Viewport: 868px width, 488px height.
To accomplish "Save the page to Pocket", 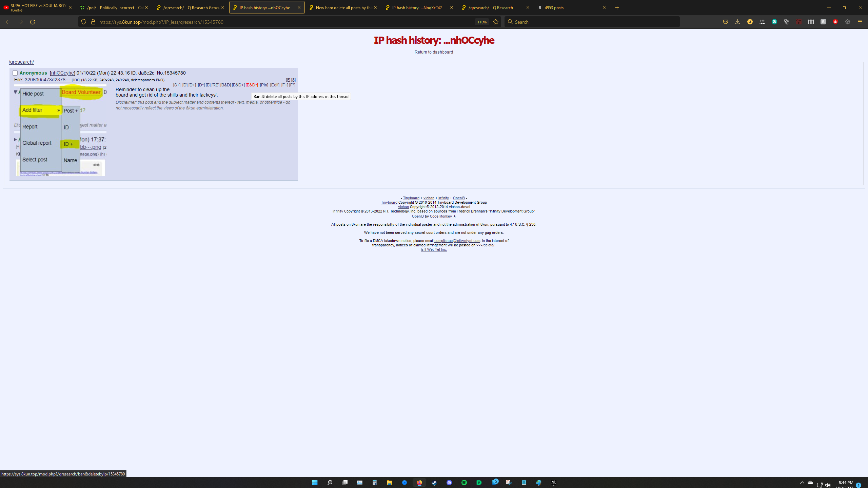I will (x=725, y=22).
